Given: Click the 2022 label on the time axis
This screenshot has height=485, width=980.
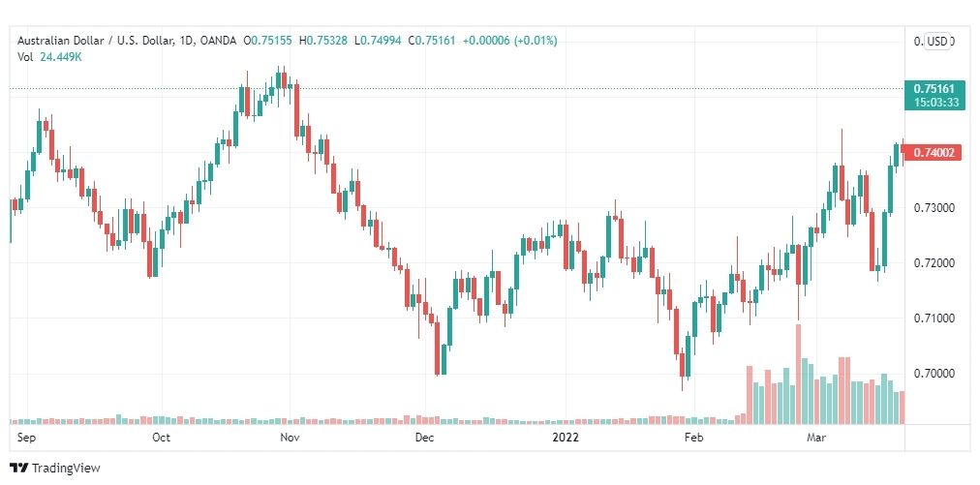Looking at the screenshot, I should tap(566, 438).
